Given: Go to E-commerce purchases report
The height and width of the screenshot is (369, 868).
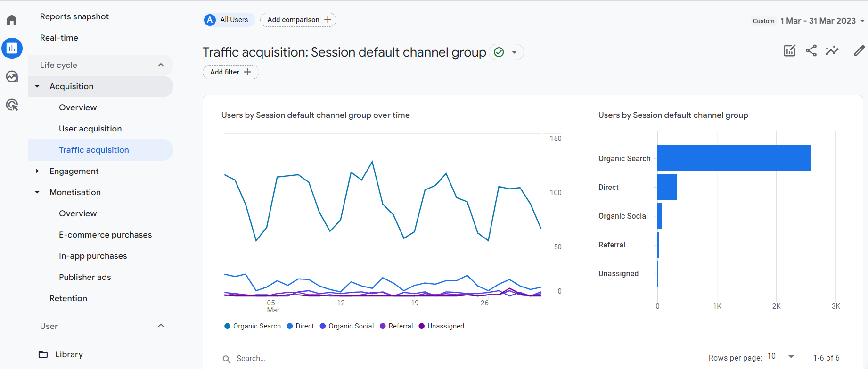Looking at the screenshot, I should pos(105,235).
